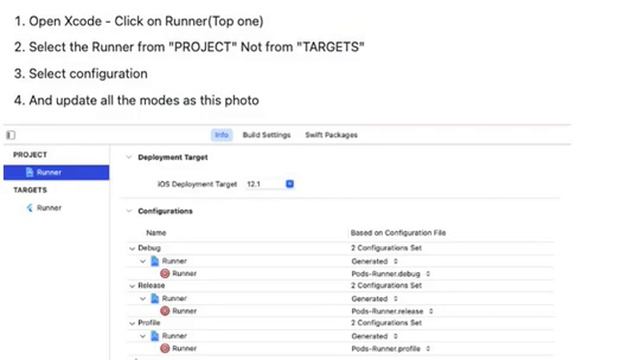Viewport: 640px width, 360px height.
Task: Toggle the sidebar panel icon
Action: click(x=11, y=135)
